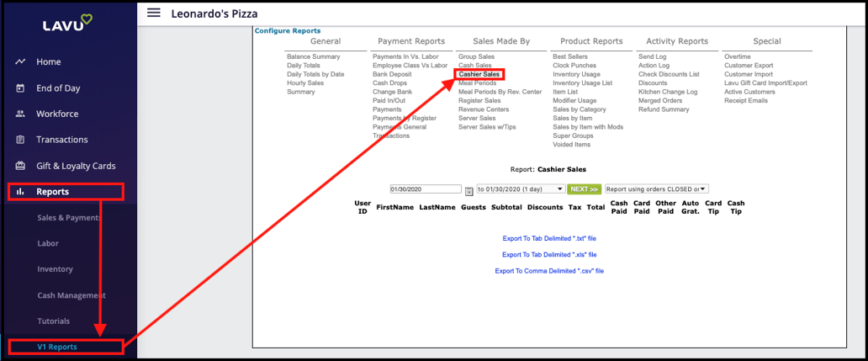
Task: Click the Gift & Loyalty Cards gift icon
Action: click(20, 166)
